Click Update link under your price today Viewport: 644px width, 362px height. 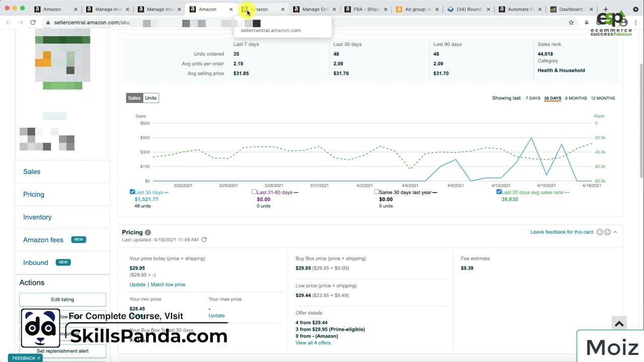click(x=137, y=285)
